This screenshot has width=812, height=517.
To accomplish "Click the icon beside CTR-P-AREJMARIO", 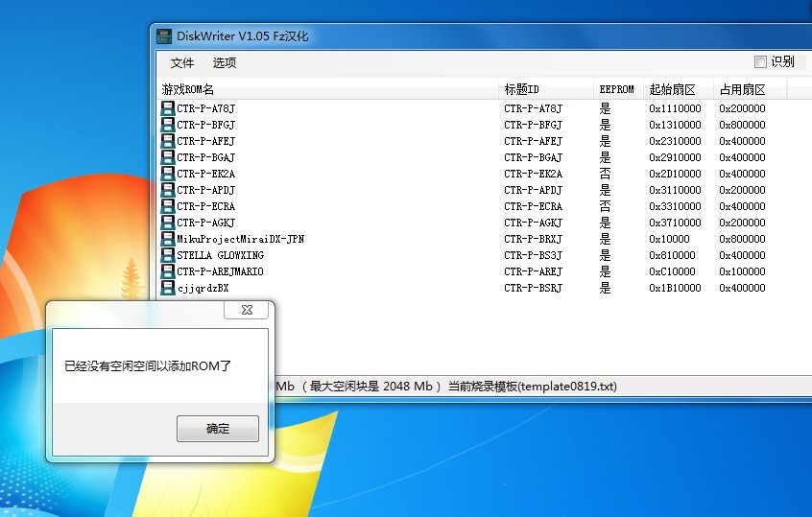I will 167,271.
